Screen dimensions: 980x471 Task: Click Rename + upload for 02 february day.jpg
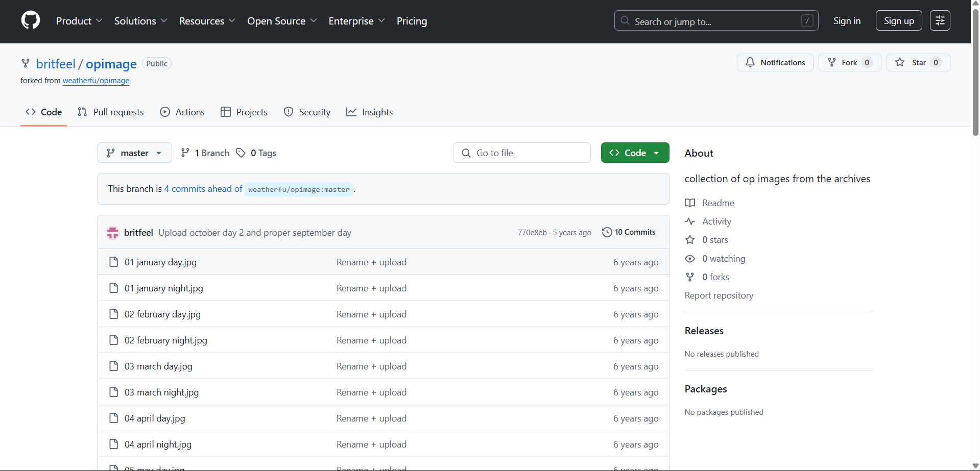[371, 314]
